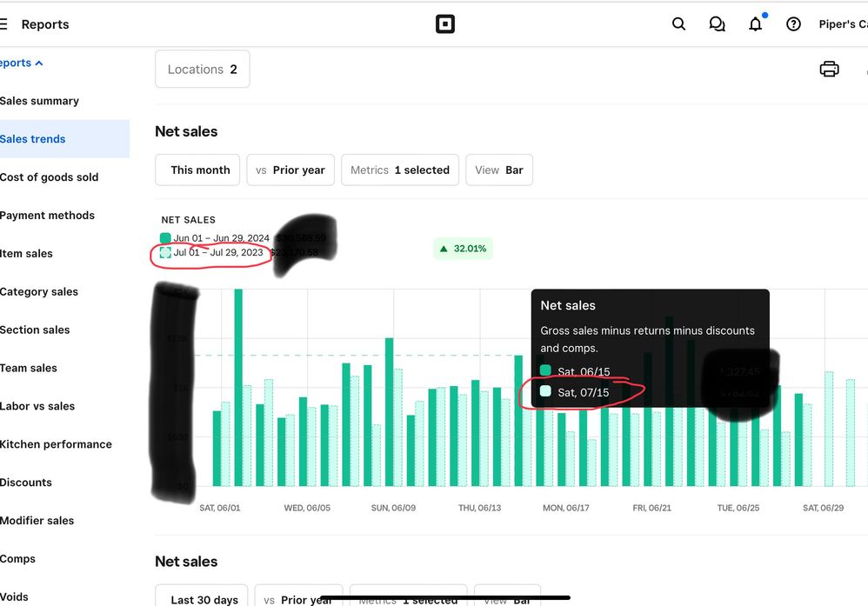The height and width of the screenshot is (606, 868).
Task: Open the notifications bell
Action: 755,24
